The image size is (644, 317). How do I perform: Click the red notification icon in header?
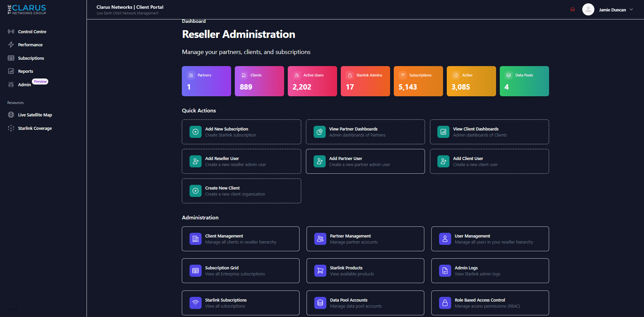[x=573, y=9]
